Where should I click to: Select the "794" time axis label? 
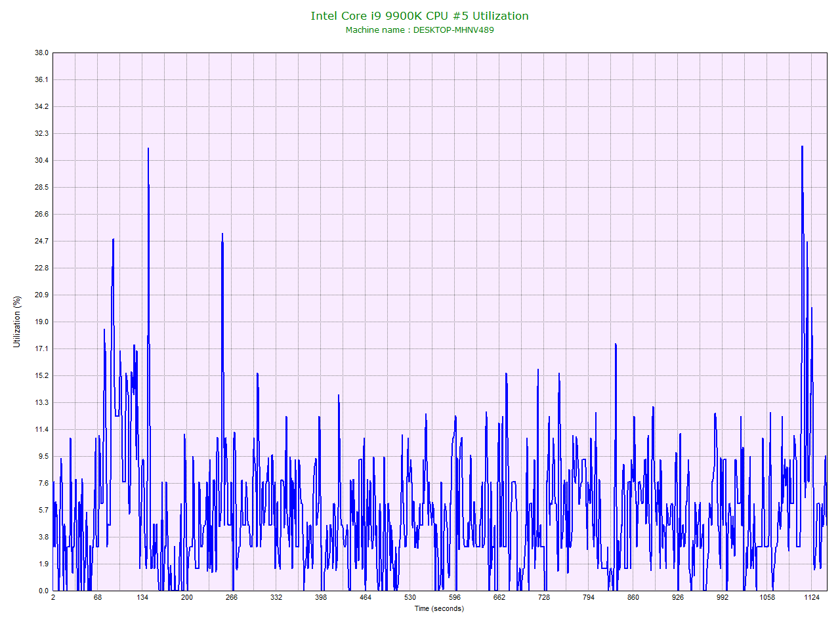589,598
